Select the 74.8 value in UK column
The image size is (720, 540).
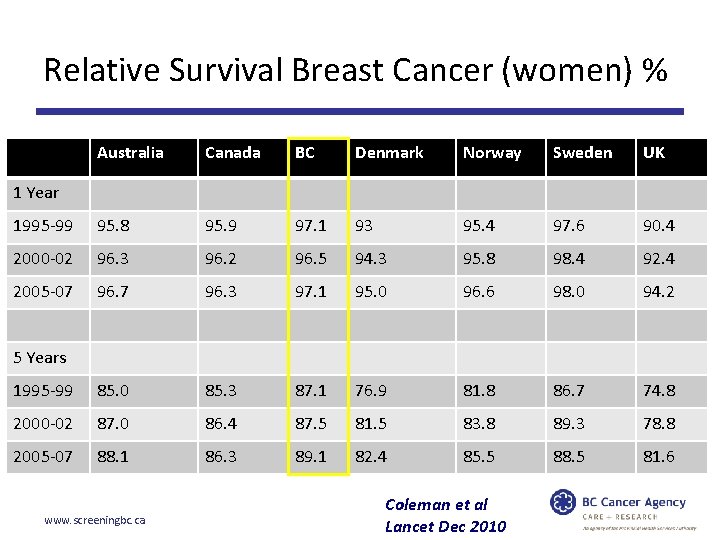coord(658,391)
